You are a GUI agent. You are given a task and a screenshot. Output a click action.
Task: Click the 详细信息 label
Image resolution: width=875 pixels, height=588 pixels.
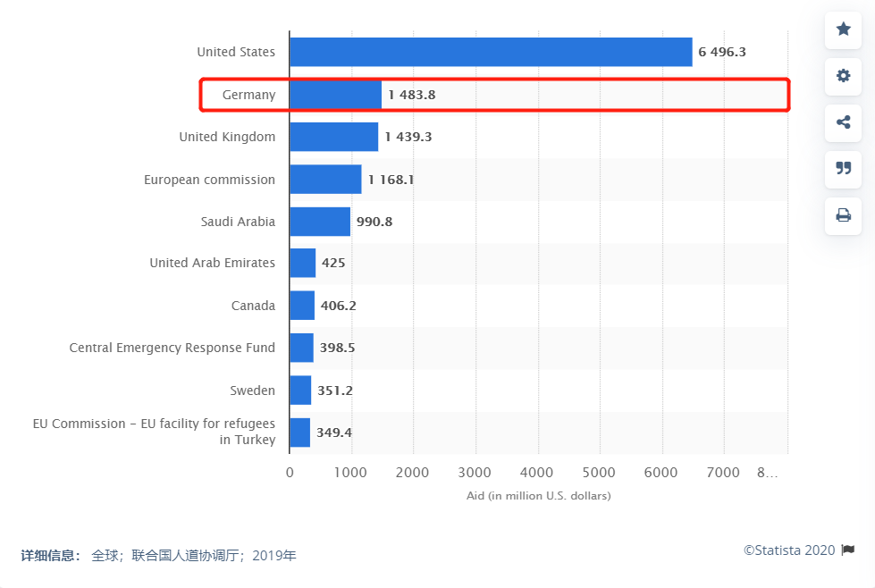[51, 556]
